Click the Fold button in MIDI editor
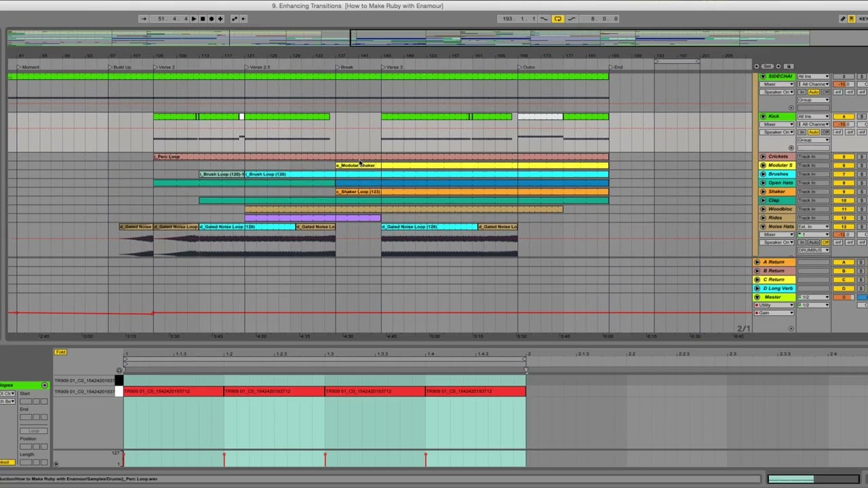 [x=60, y=352]
